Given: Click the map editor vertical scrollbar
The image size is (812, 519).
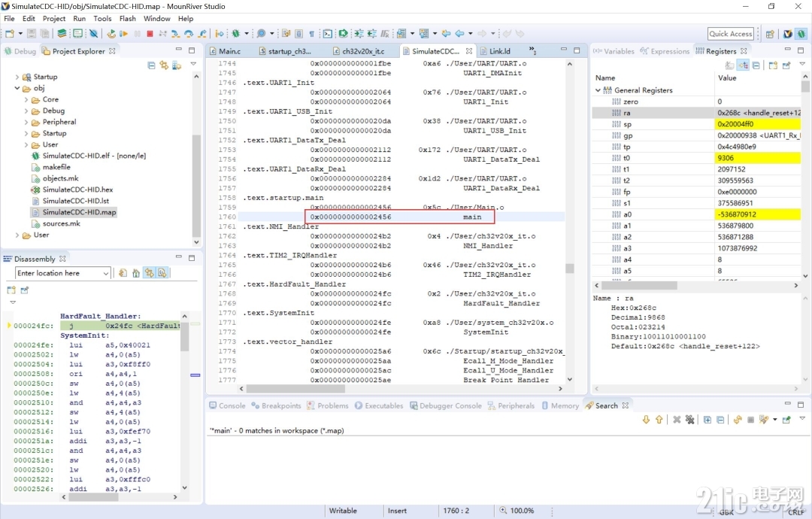Looking at the screenshot, I should (570, 223).
